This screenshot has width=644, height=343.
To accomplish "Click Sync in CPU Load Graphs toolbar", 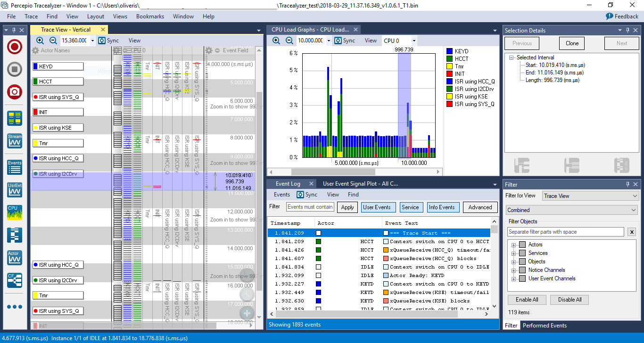I will pos(345,41).
